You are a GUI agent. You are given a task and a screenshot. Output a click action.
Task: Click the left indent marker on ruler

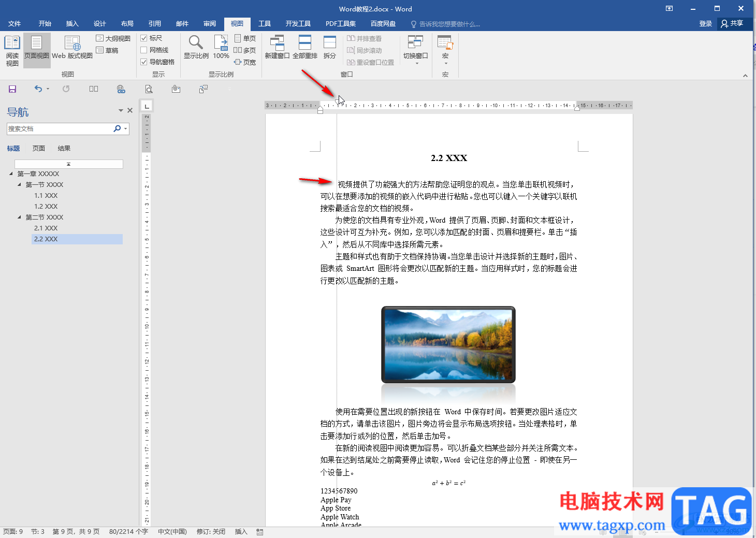coord(320,110)
